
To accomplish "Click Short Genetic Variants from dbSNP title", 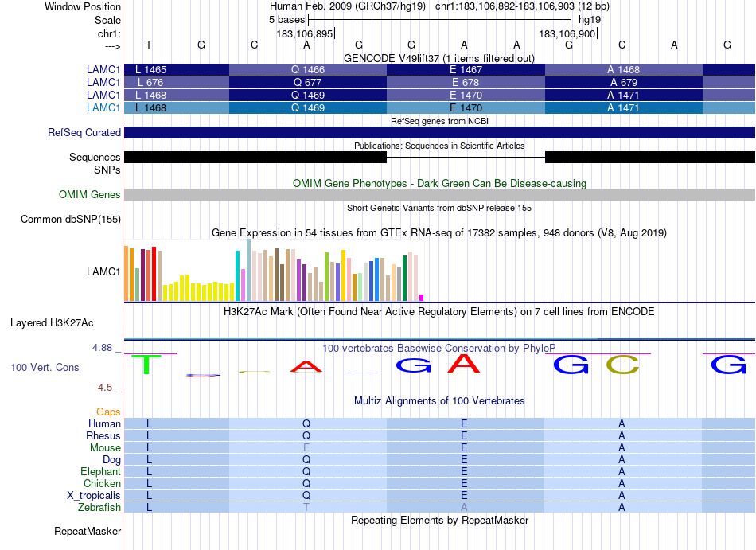I will coord(439,208).
